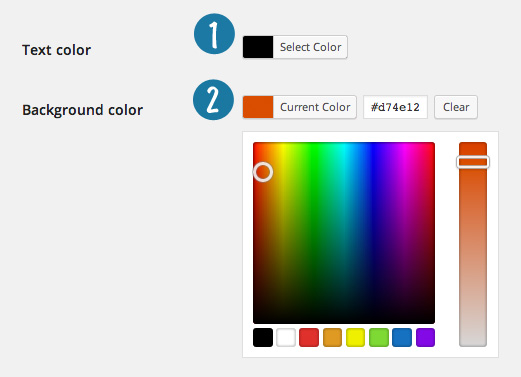The image size is (521, 377).
Task: Pick the black palette swatch
Action: [263, 337]
